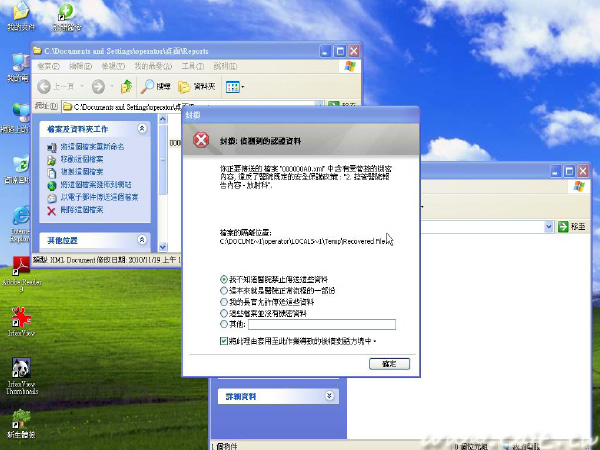This screenshot has height=450, width=600.
Task: Click the task pane scrollbar down arrow
Action: click(x=163, y=247)
